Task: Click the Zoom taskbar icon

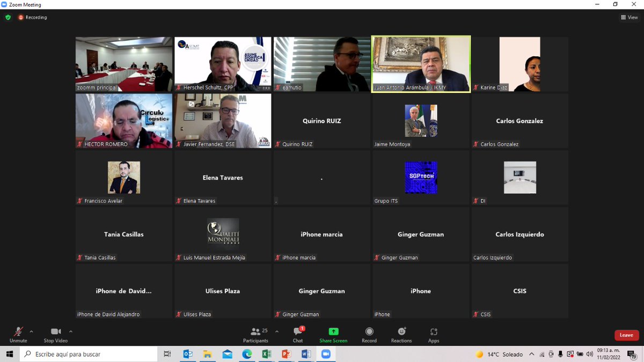Action: pos(325,354)
